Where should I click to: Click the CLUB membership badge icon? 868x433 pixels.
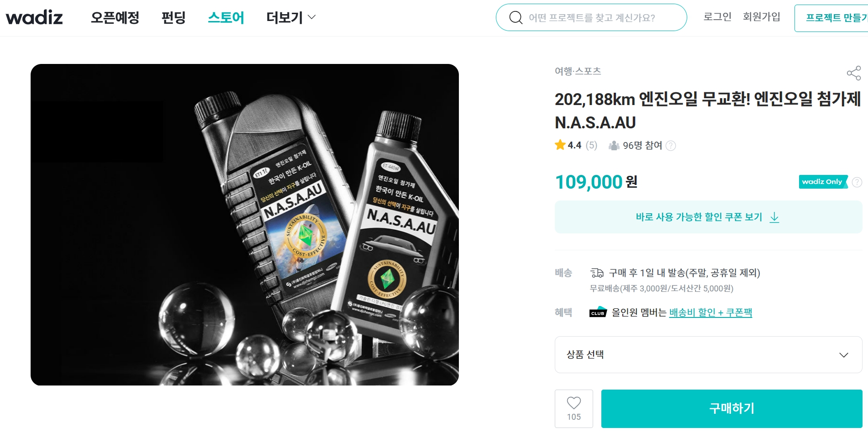[x=598, y=312]
